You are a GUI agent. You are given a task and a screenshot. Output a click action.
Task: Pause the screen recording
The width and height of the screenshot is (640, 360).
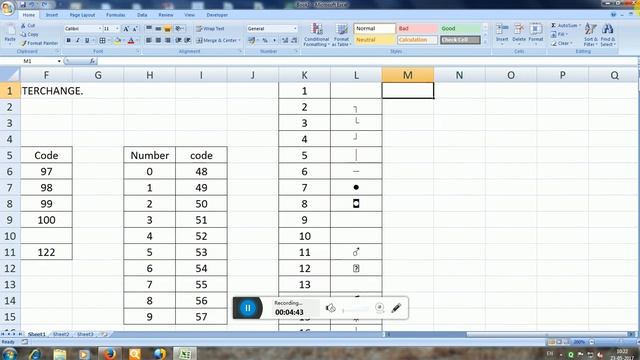[248, 308]
